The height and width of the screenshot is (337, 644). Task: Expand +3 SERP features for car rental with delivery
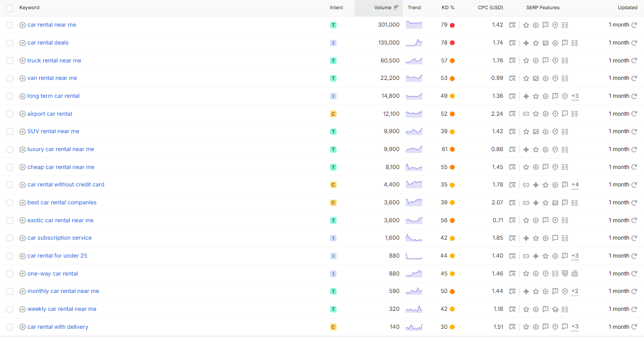coord(575,327)
